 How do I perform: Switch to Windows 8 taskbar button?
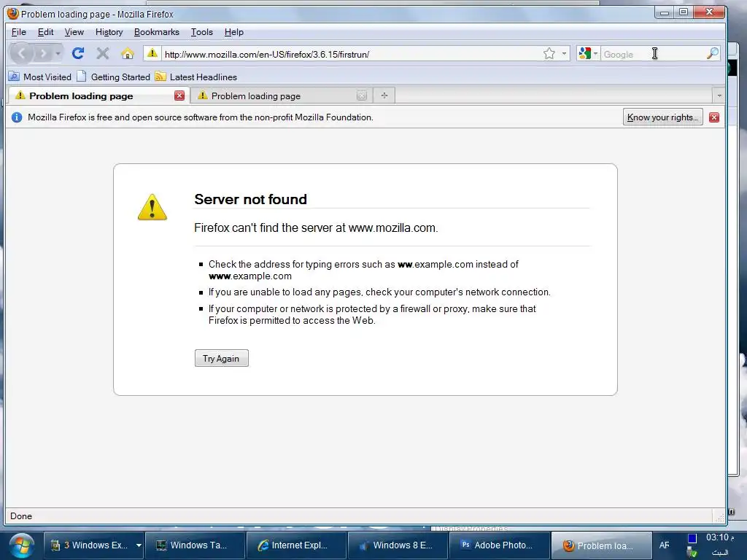click(398, 545)
